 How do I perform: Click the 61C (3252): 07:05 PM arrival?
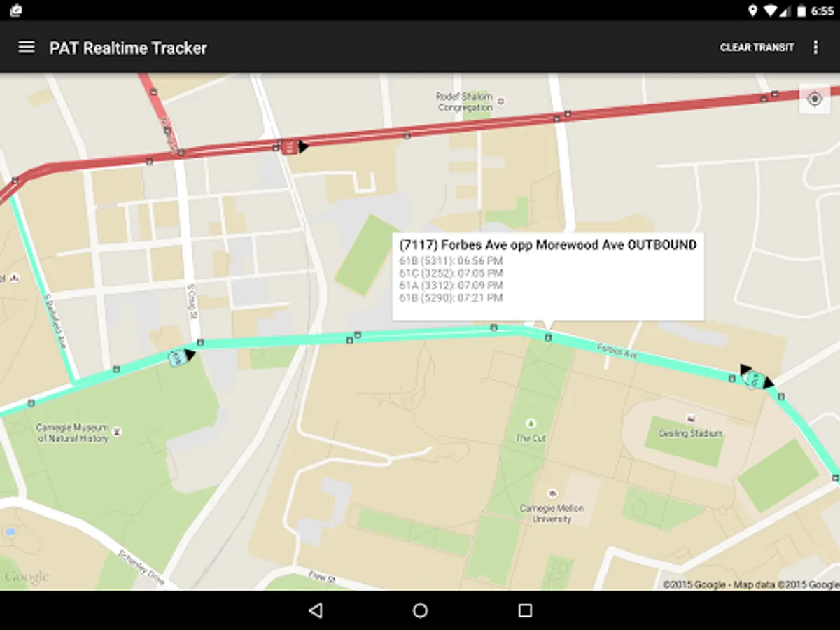pos(451,273)
